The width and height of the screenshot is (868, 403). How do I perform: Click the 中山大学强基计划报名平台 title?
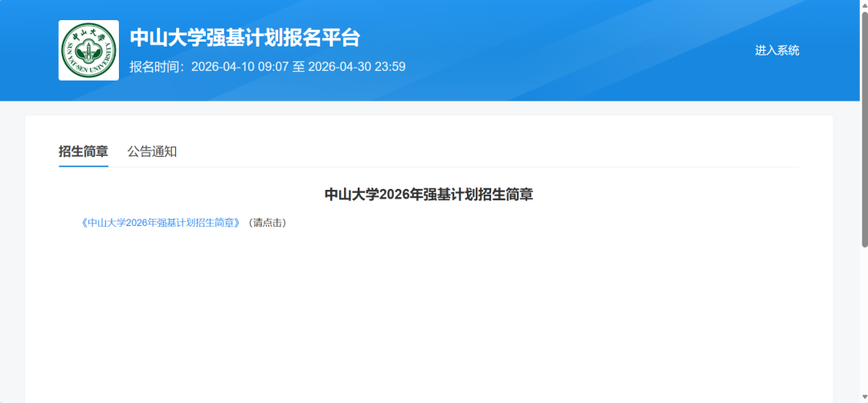pyautogui.click(x=245, y=39)
